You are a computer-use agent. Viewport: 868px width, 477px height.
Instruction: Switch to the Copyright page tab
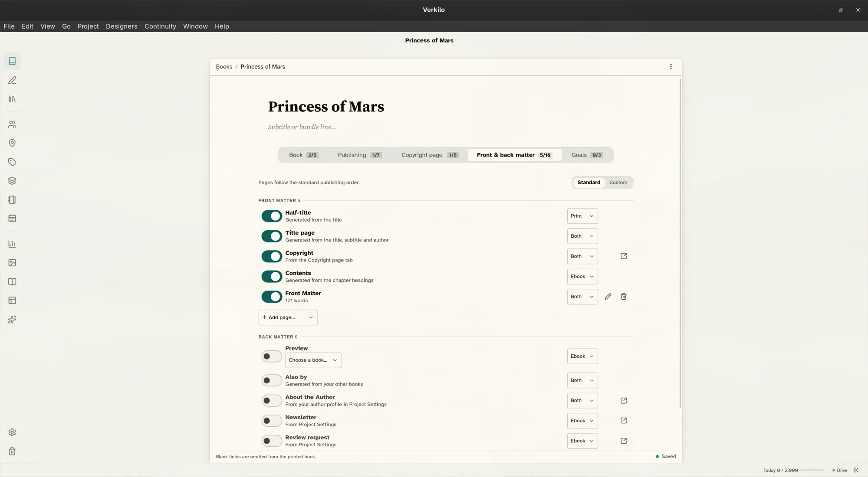click(x=430, y=155)
